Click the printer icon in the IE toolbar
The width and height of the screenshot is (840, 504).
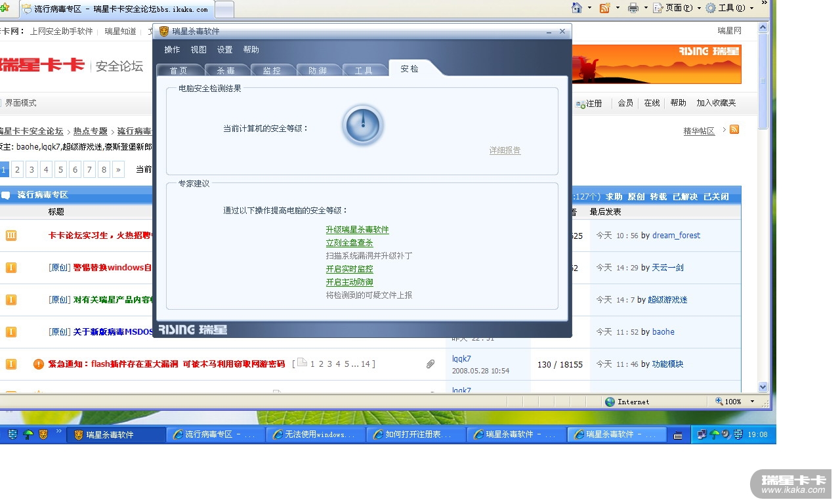(633, 8)
